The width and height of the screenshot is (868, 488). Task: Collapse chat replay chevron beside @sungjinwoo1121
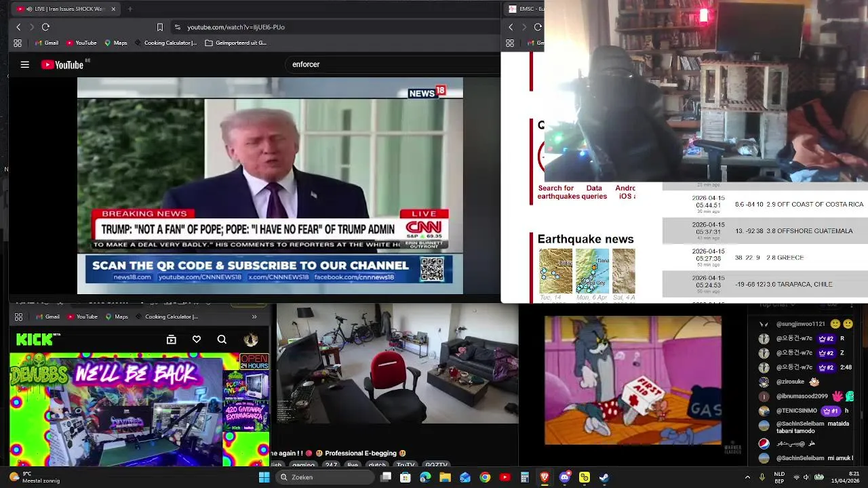point(764,324)
